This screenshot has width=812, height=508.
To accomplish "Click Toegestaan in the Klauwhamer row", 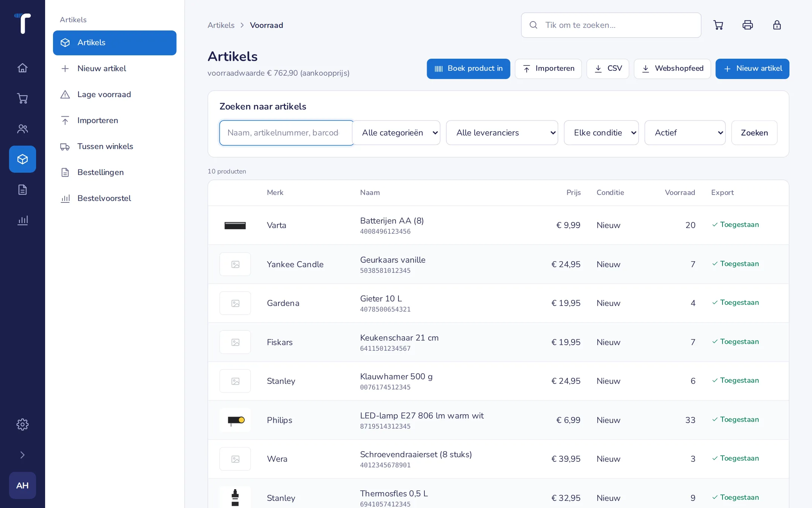I will pos(735,380).
